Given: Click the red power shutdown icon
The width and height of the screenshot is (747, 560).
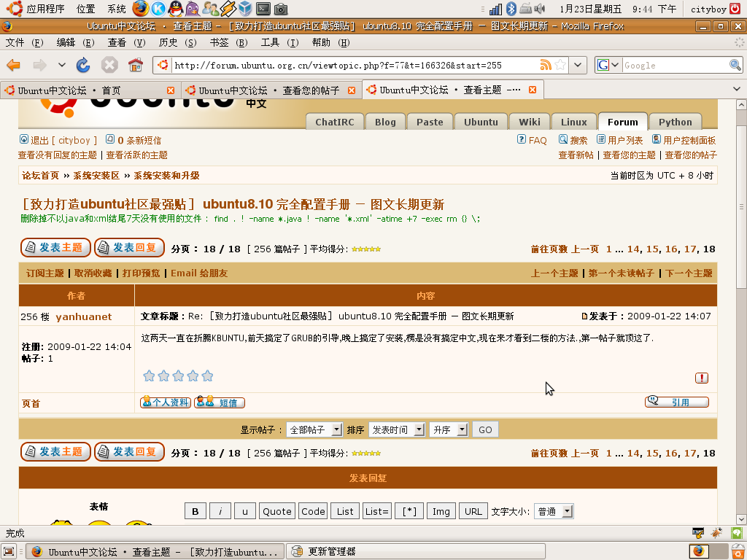Looking at the screenshot, I should (735, 9).
